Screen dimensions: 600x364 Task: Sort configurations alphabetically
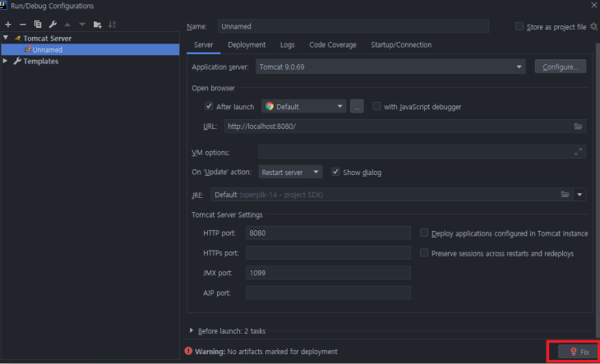click(x=112, y=25)
